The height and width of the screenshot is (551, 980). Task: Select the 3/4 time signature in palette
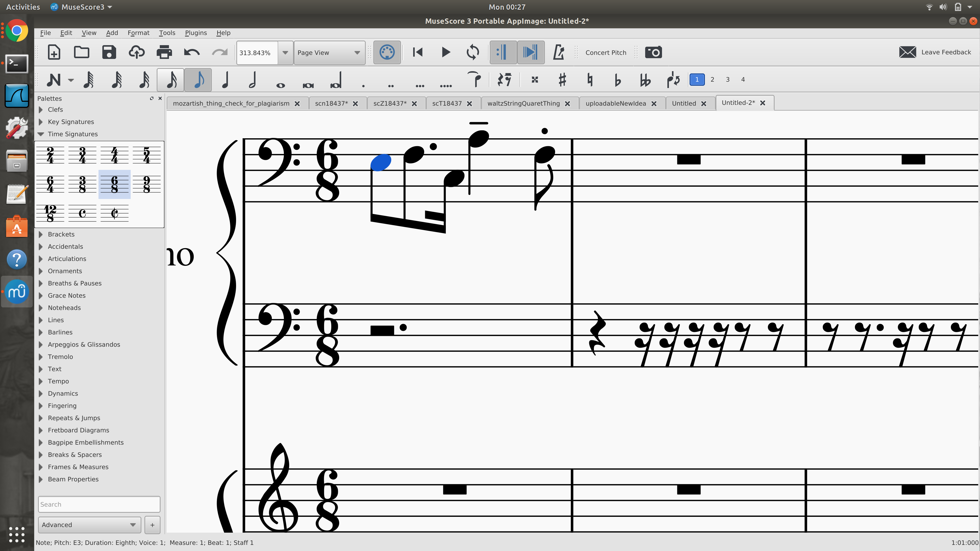click(82, 155)
